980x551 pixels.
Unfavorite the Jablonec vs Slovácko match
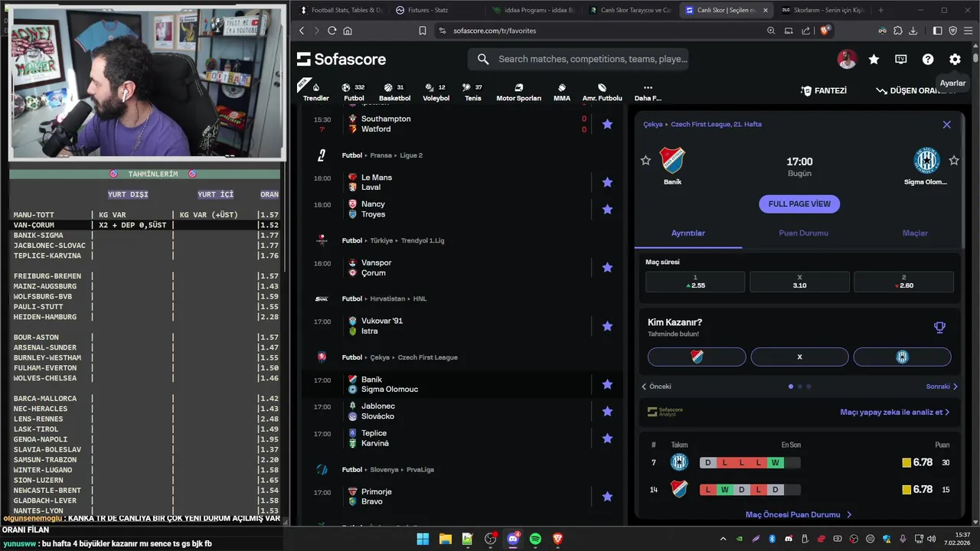tap(607, 411)
